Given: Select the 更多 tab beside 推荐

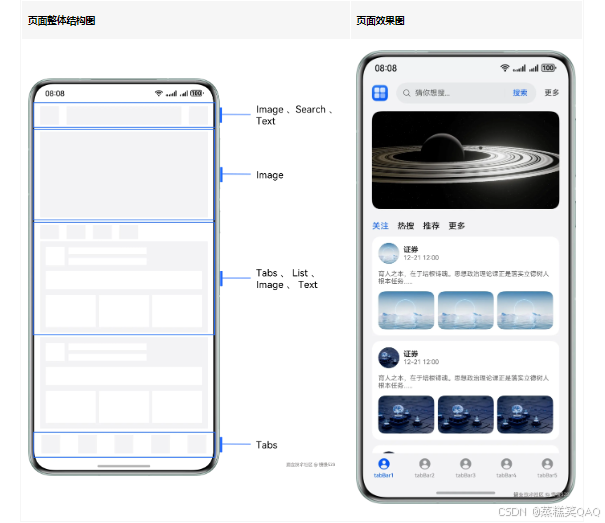Looking at the screenshot, I should point(456,226).
